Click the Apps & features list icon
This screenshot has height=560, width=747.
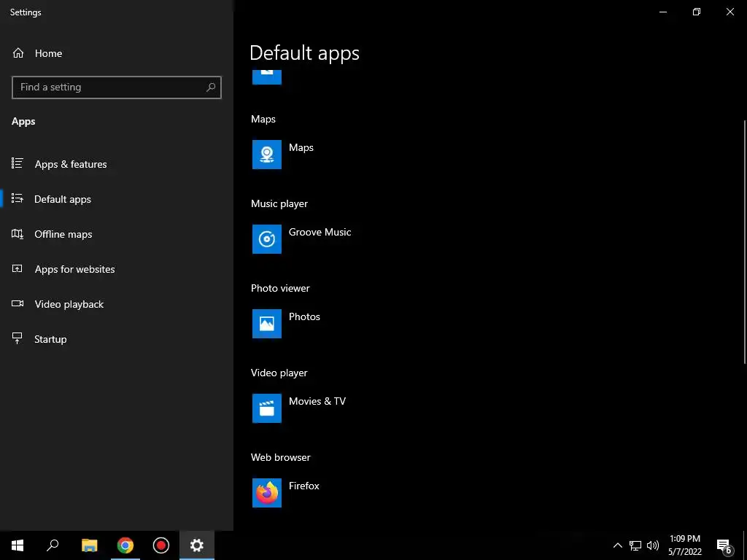[x=18, y=164]
